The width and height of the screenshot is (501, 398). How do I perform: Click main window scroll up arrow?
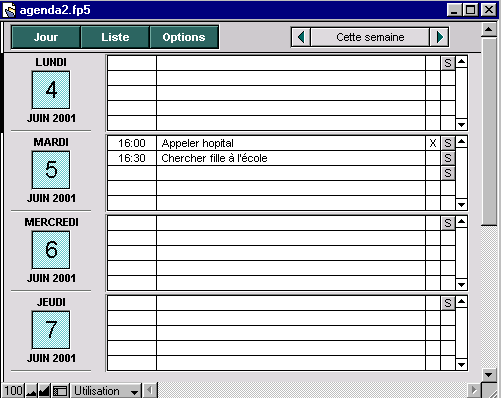pyautogui.click(x=489, y=29)
